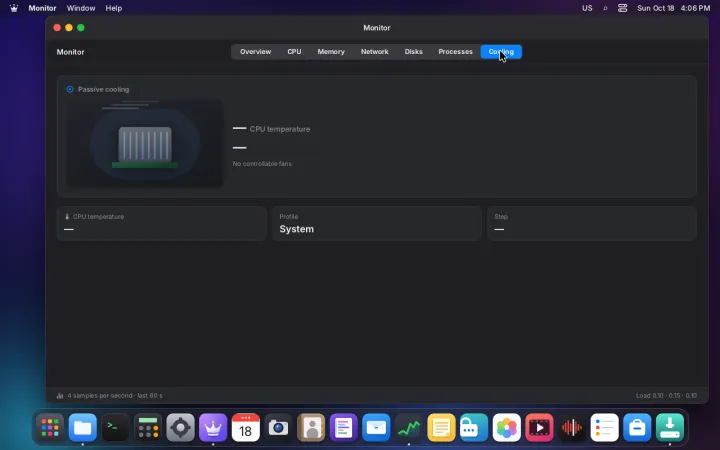This screenshot has height=450, width=720.
Task: Click the 'Passive cooling' label
Action: coord(103,89)
